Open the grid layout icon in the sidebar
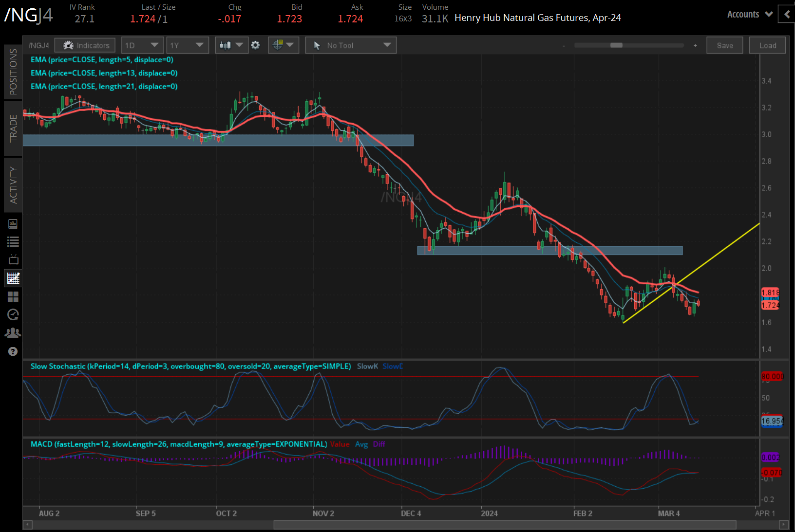The height and width of the screenshot is (532, 795). 13,297
